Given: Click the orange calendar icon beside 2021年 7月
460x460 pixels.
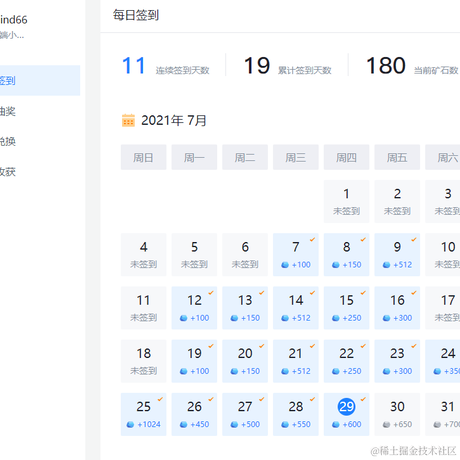Looking at the screenshot, I should (128, 120).
